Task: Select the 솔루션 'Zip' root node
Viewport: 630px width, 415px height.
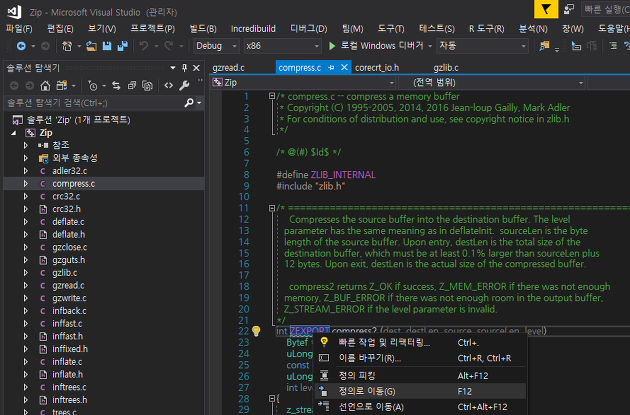Action: (x=78, y=120)
